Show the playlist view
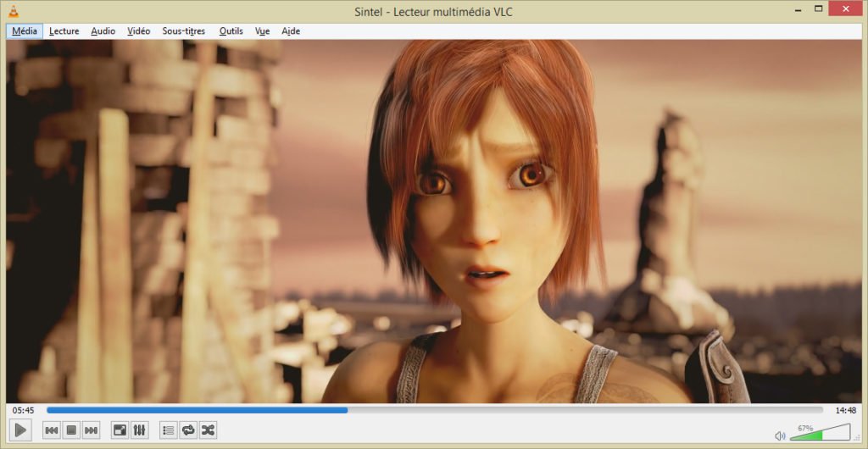This screenshot has width=868, height=449. (x=169, y=430)
